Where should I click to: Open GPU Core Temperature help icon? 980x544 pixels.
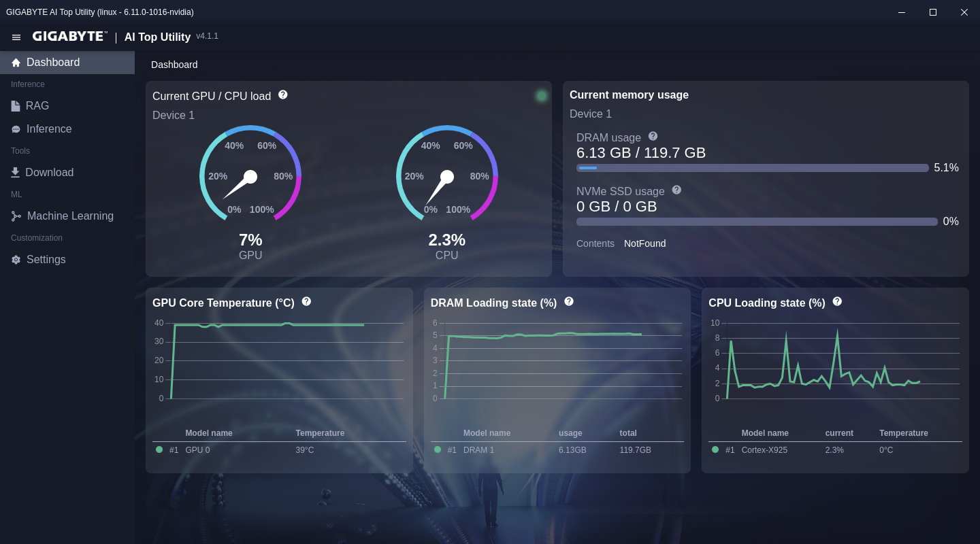tap(306, 301)
